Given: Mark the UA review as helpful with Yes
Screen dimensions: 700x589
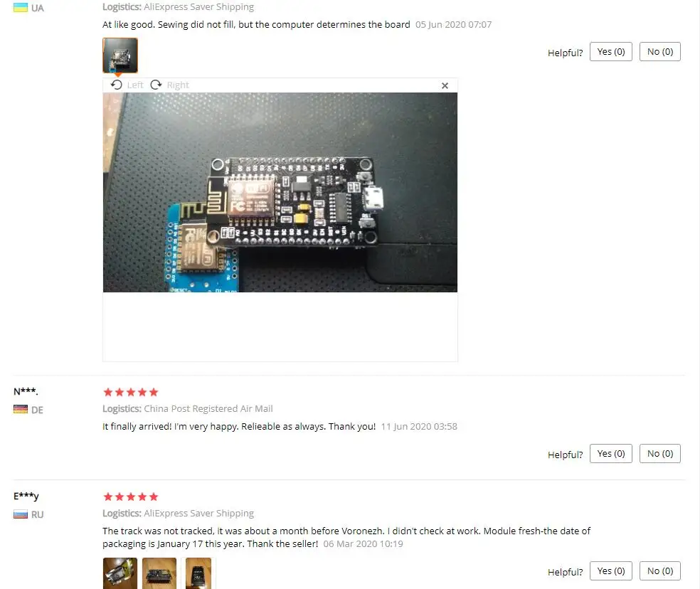Looking at the screenshot, I should pos(610,52).
